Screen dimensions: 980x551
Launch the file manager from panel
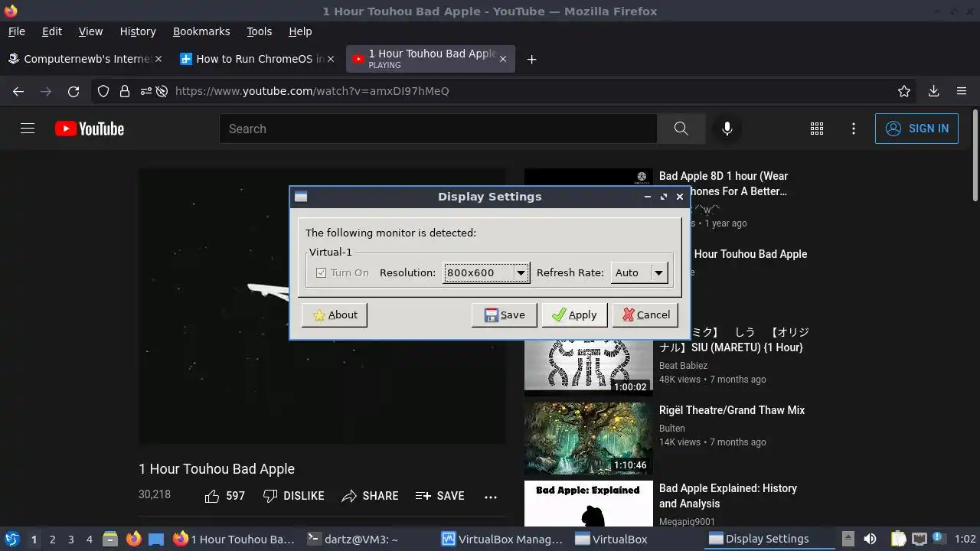(x=110, y=539)
